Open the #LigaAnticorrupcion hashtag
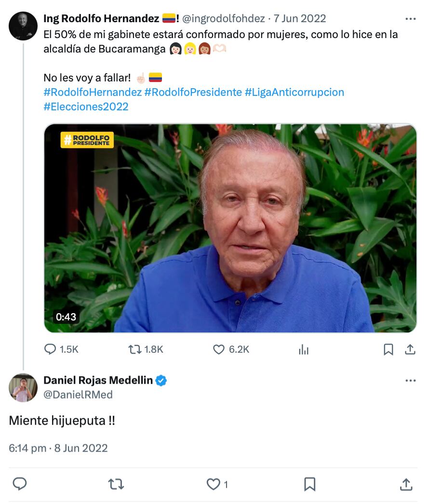 coord(295,93)
